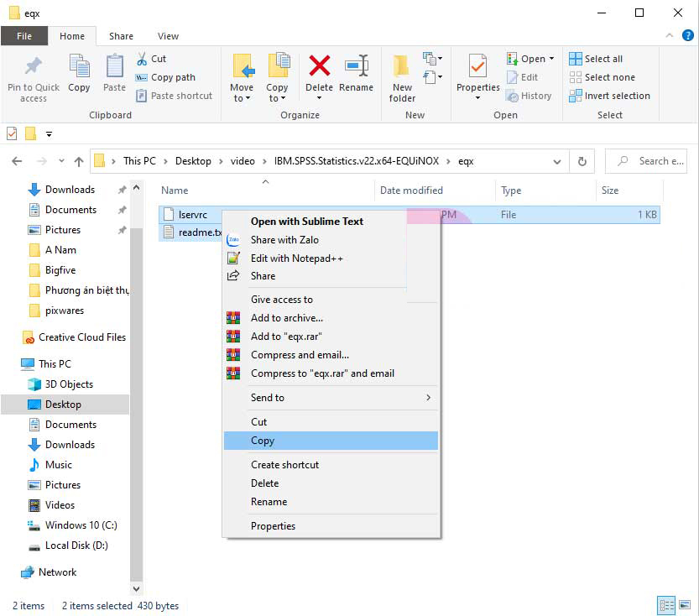Switch to Large icons view in status bar
This screenshot has width=699, height=616.
(x=684, y=605)
